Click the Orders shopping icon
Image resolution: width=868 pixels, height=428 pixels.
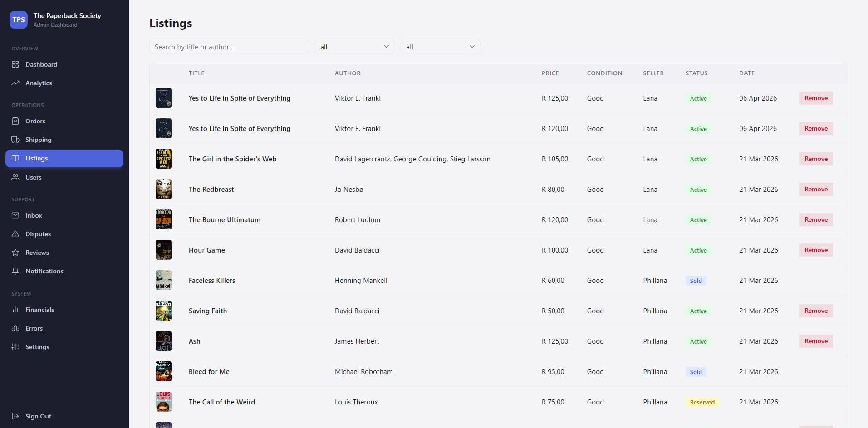pos(15,121)
